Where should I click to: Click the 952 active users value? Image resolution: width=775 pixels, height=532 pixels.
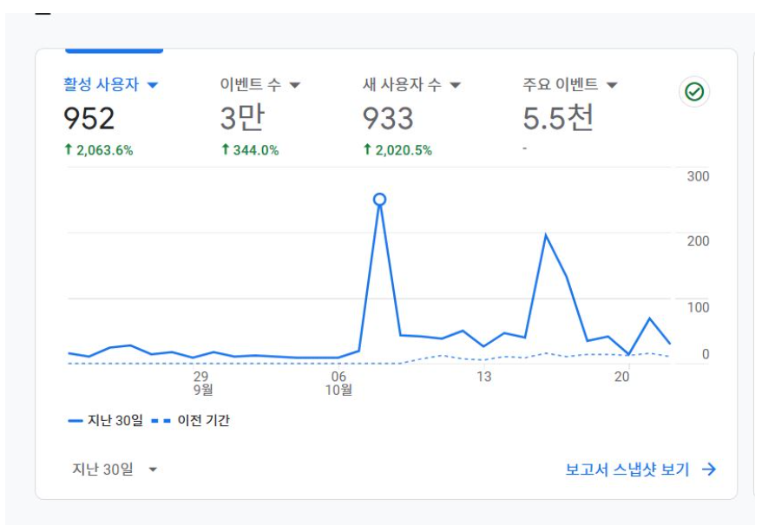89,119
